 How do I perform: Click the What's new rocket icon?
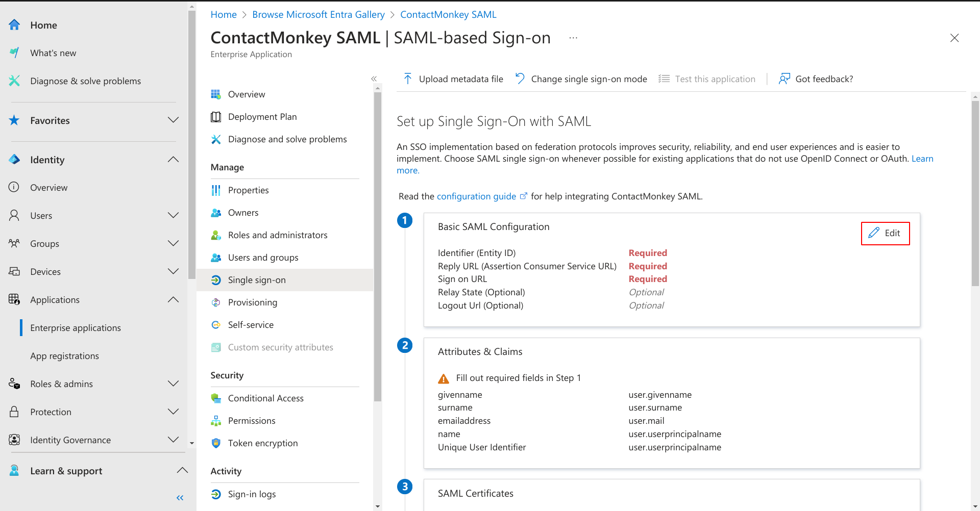(14, 53)
